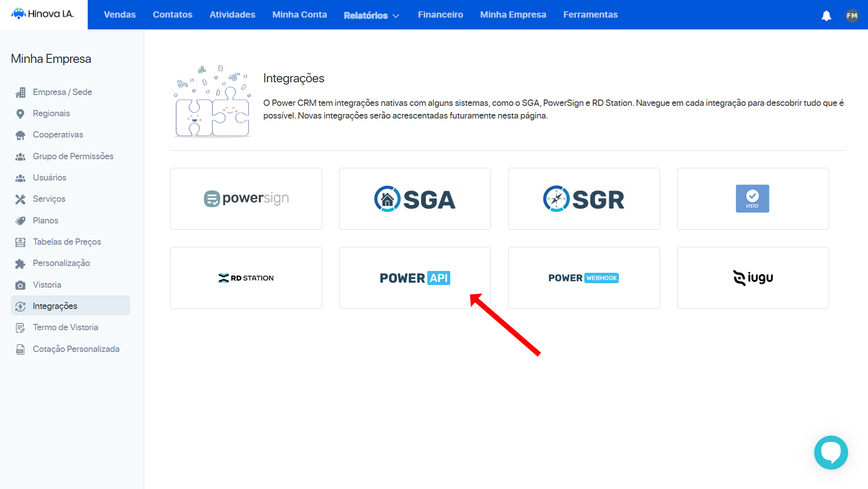Click the Planos tag icon
868x489 pixels.
pos(20,221)
